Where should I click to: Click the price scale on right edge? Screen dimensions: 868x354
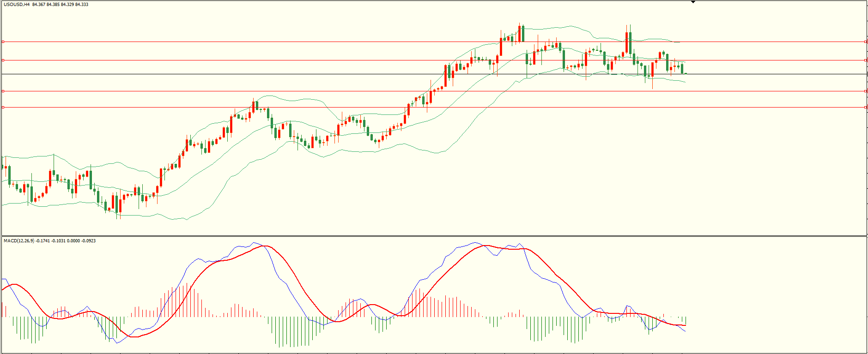pyautogui.click(x=867, y=138)
